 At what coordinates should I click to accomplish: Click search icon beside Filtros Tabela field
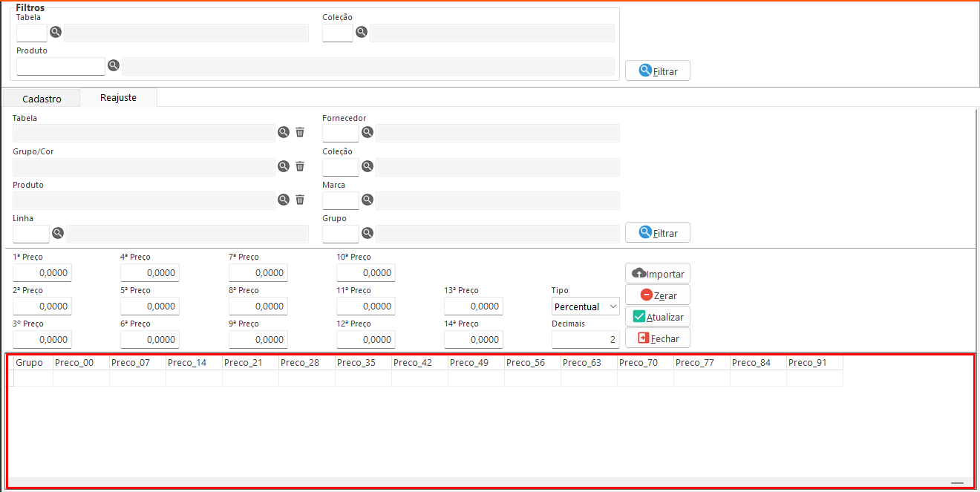pos(56,32)
